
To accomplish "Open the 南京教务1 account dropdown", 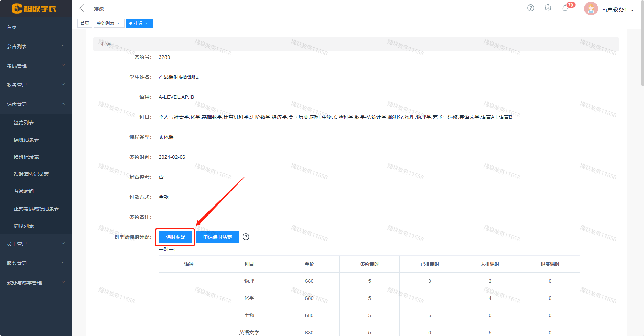I will pos(617,10).
